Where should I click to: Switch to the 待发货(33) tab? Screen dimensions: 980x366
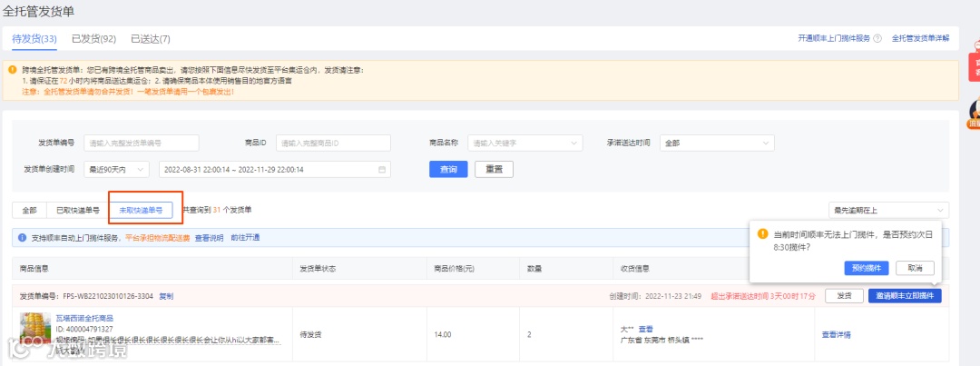[x=34, y=39]
